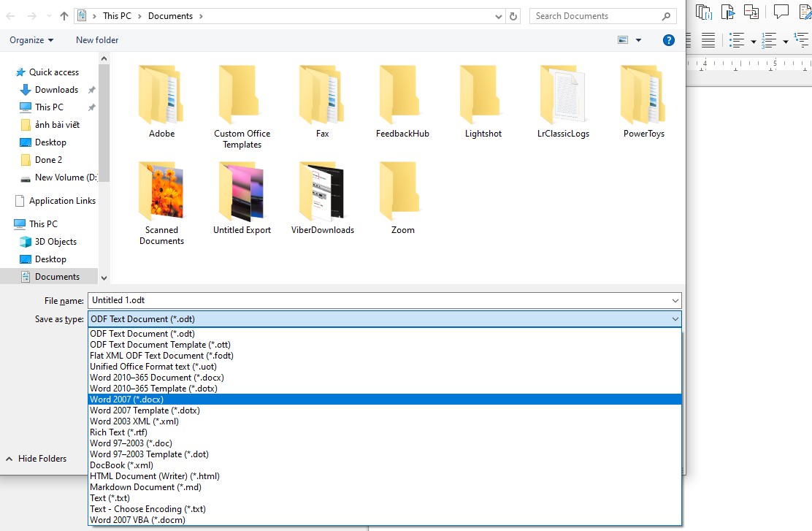Click the New folder button
Image resolution: width=812 pixels, height=531 pixels.
click(x=97, y=40)
